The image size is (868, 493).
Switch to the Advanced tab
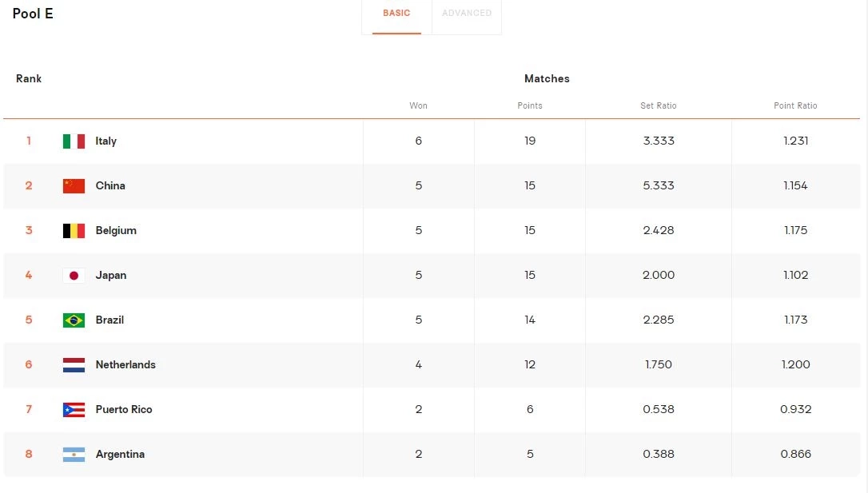pyautogui.click(x=467, y=14)
